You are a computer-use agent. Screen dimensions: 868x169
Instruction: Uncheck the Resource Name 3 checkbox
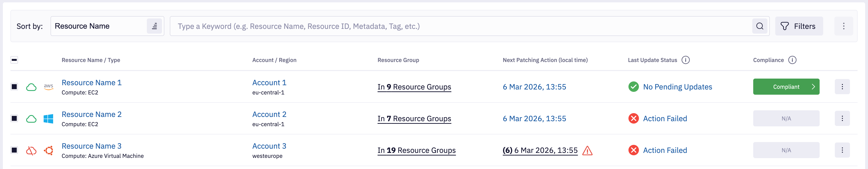tap(14, 150)
